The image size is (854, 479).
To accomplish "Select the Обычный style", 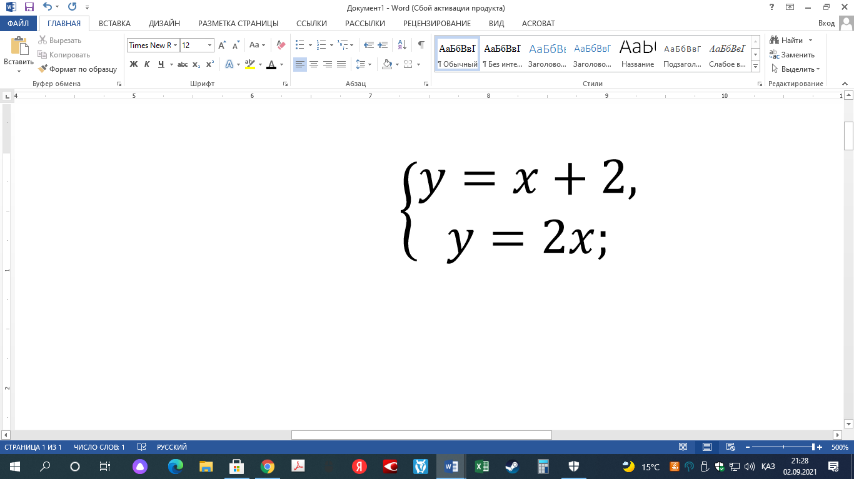I will click(x=458, y=54).
